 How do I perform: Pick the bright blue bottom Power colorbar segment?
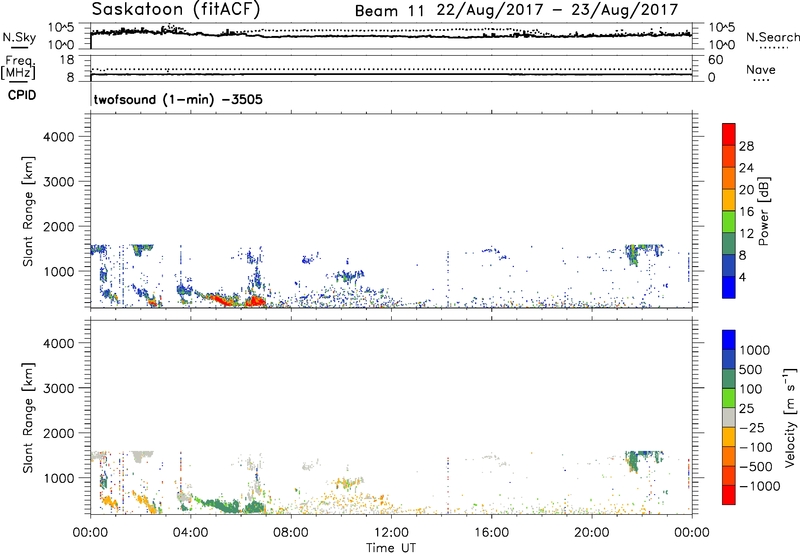pos(729,287)
